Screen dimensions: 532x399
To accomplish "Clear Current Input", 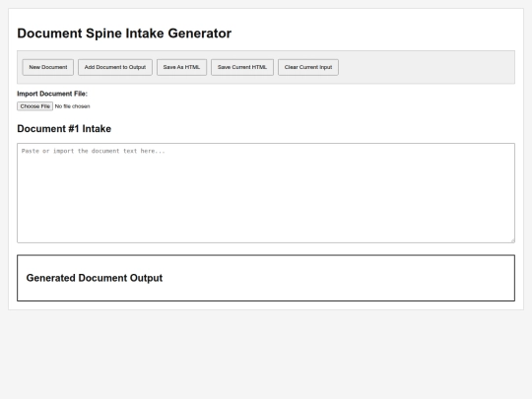I will tap(308, 67).
